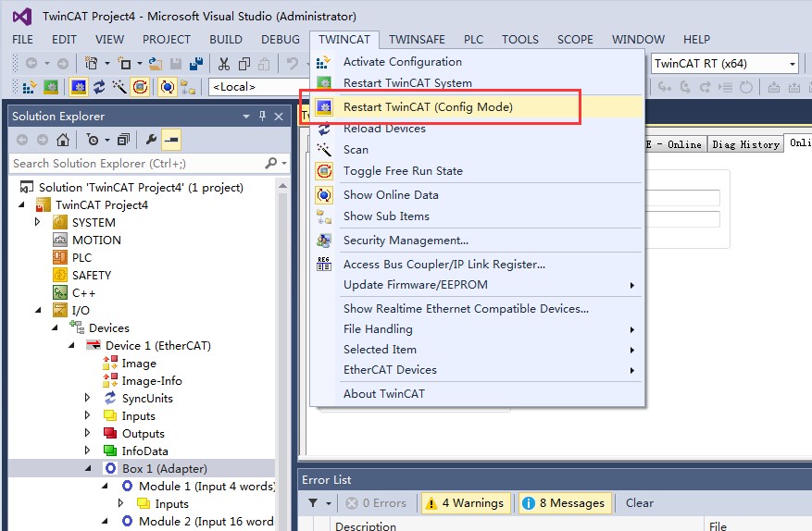Open the FILE menu
This screenshot has width=812, height=531.
tap(22, 40)
